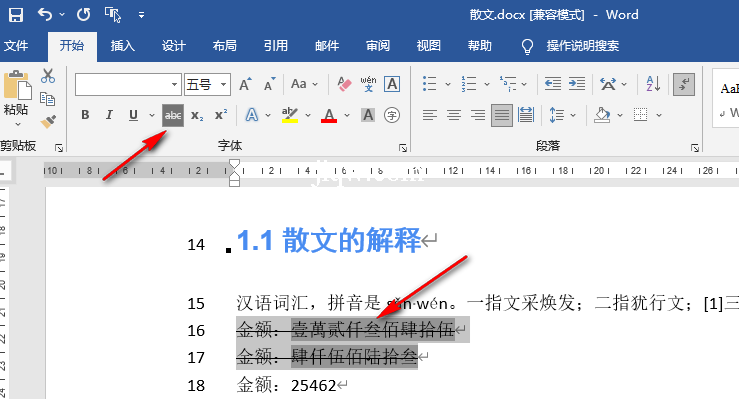This screenshot has width=739, height=399.
Task: Open Customize Quick Access Toolbar menu
Action: 141,15
